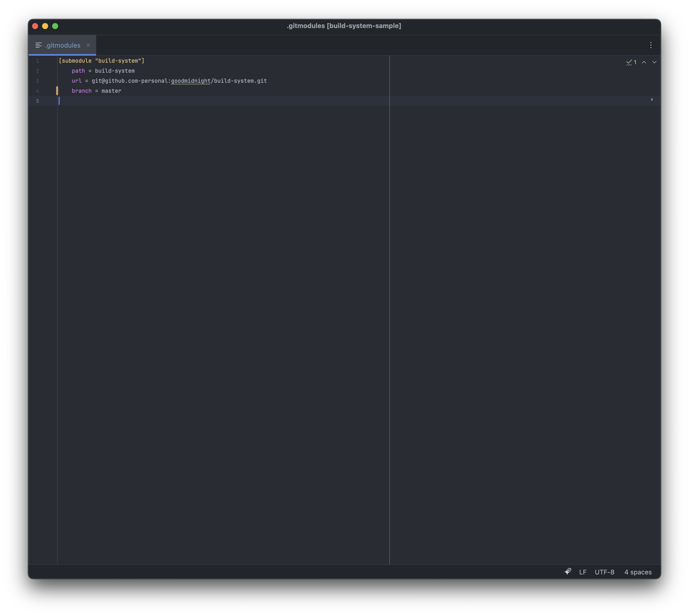689x616 pixels.
Task: Go to previous highlighted problem arrow
Action: [644, 62]
